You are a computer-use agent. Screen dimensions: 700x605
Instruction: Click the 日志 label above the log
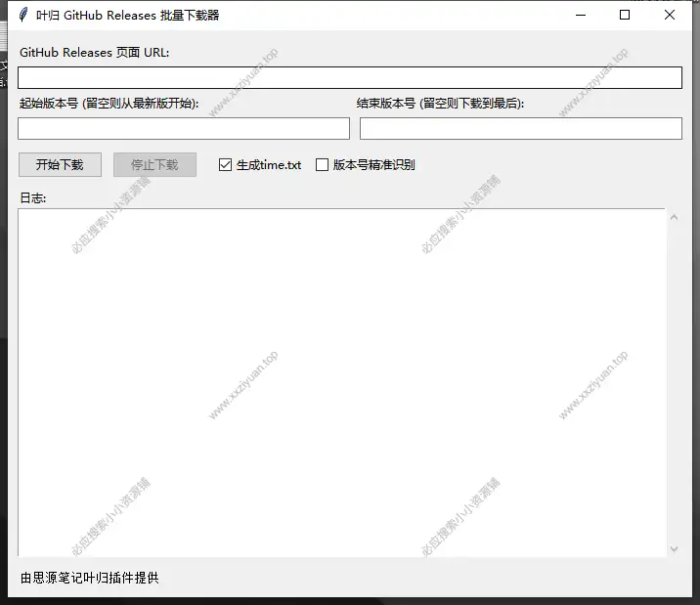point(33,197)
